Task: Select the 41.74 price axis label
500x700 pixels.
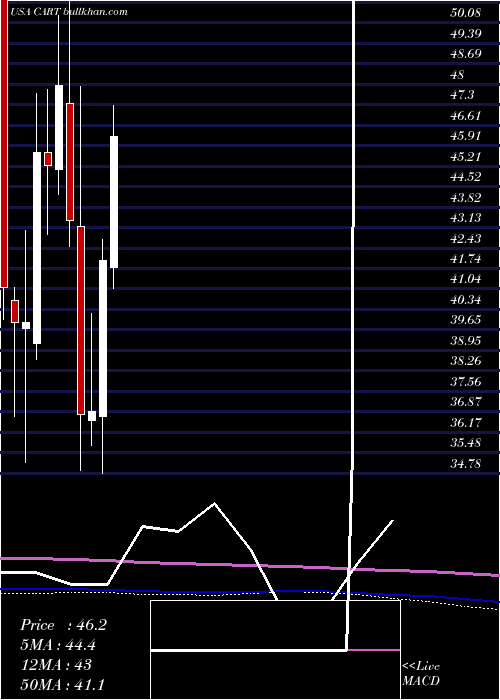Action: [466, 259]
